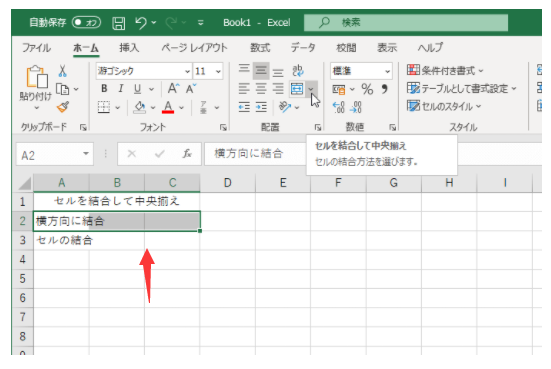Toggle Middle Align button
The image size is (551, 369).
(261, 71)
